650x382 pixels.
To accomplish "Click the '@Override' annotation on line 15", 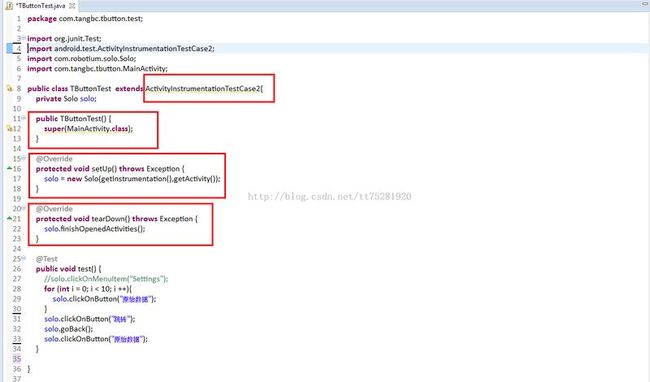I will coord(54,159).
